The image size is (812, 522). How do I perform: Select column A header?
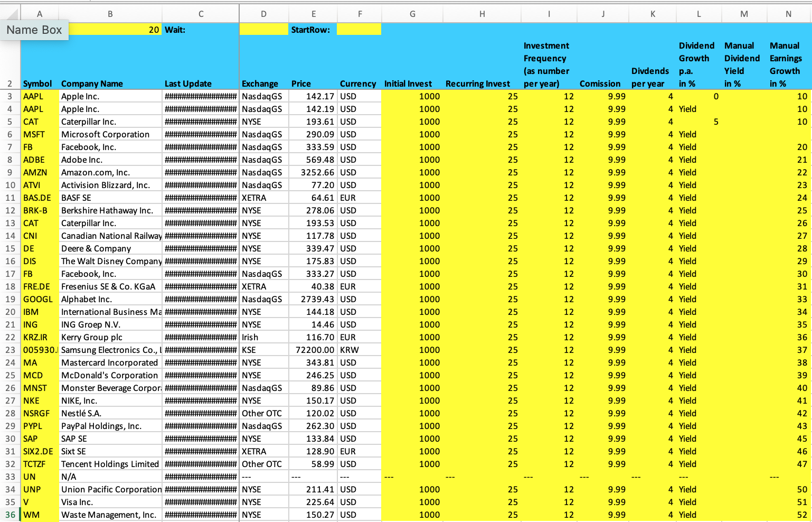point(40,14)
